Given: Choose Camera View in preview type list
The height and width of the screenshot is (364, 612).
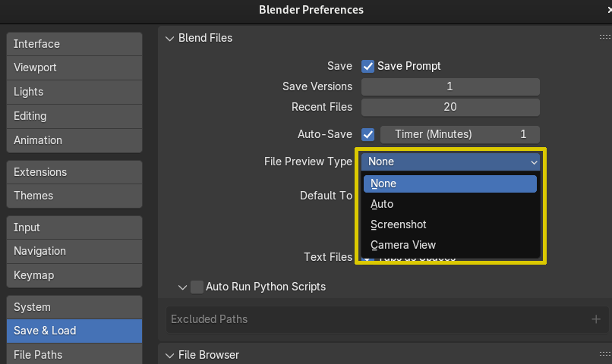Looking at the screenshot, I should coord(450,245).
